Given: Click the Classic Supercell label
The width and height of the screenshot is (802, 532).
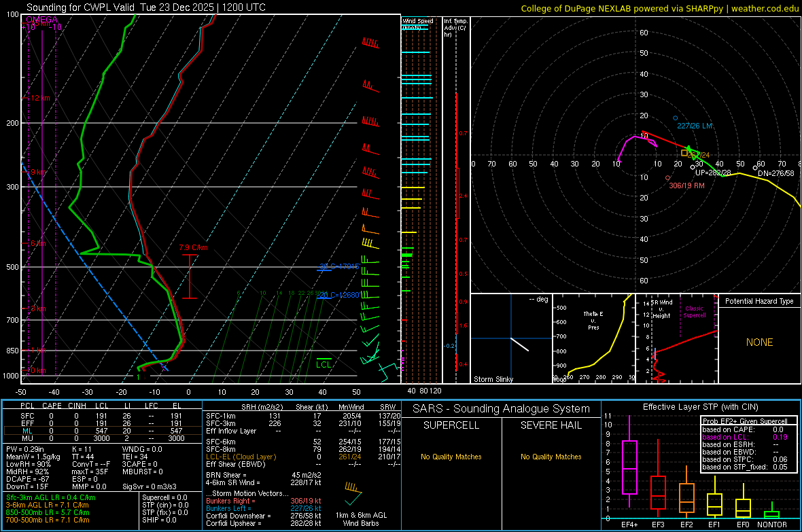Looking at the screenshot, I should click(695, 312).
